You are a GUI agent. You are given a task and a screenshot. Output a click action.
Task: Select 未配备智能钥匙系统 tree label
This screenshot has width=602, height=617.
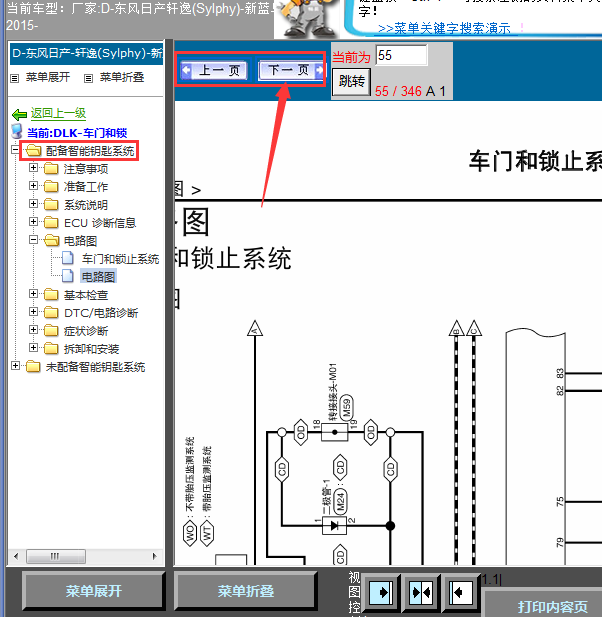[x=95, y=367]
